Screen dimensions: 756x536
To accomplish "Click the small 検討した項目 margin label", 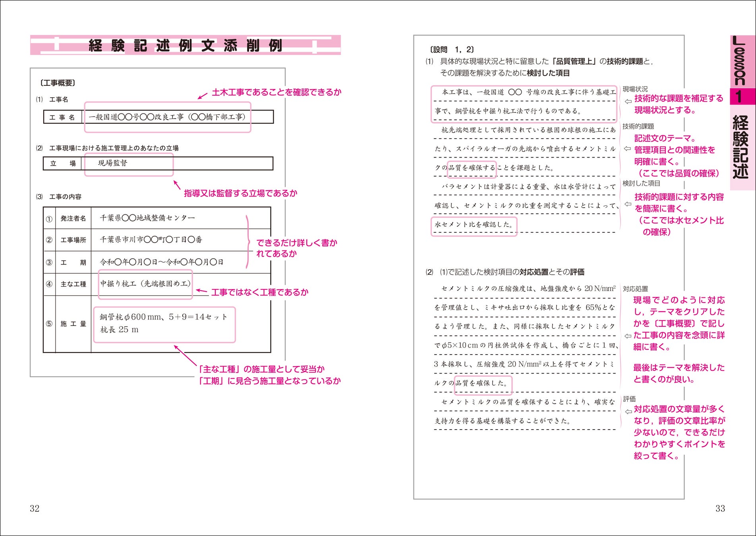I will [641, 183].
